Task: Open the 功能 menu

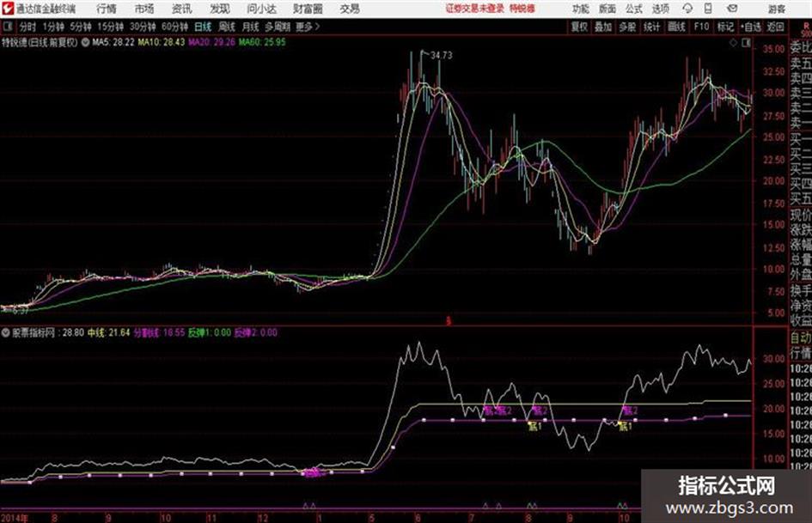Action: pyautogui.click(x=581, y=9)
